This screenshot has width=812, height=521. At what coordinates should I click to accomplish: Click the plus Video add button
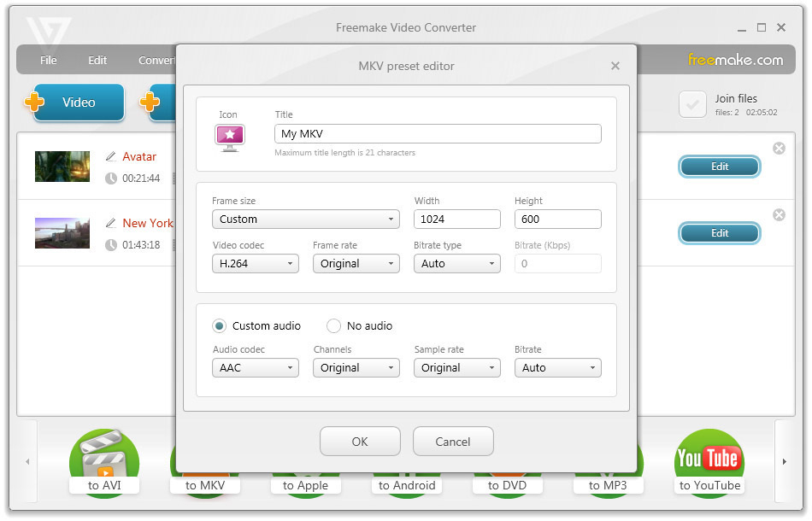pos(75,102)
